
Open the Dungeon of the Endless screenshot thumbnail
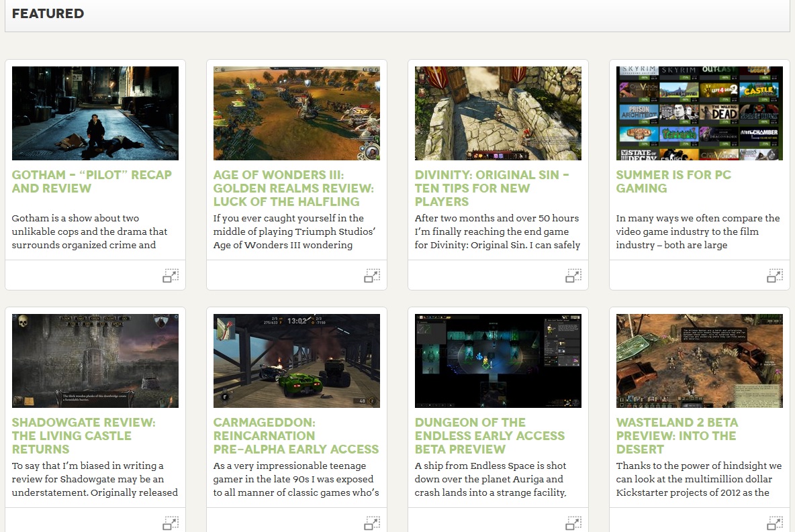coord(498,361)
